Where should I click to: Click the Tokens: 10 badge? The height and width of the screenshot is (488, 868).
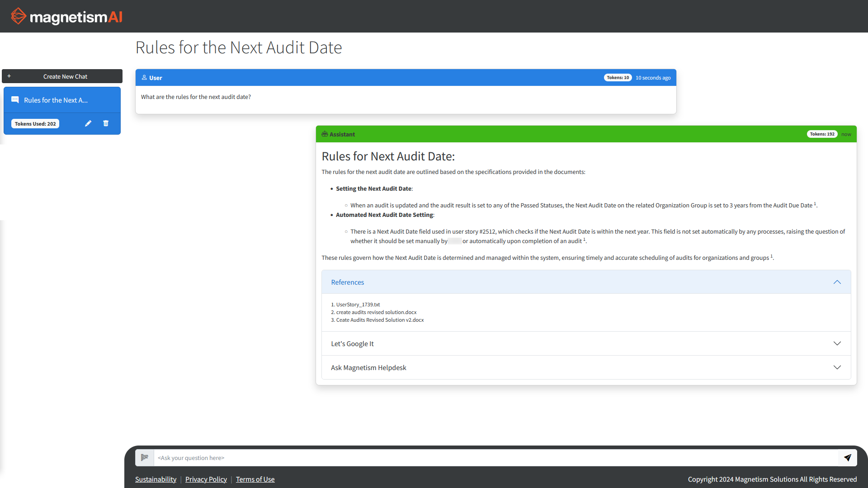(618, 78)
